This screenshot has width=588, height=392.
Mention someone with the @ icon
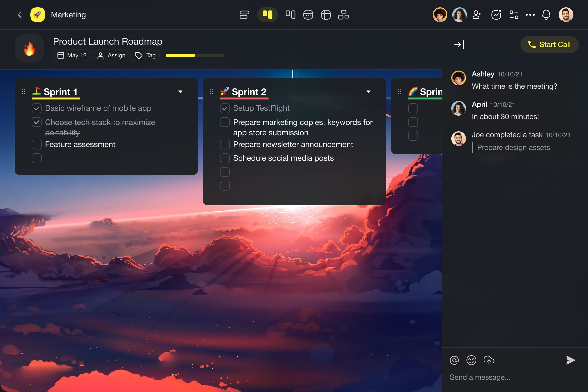[x=454, y=360]
